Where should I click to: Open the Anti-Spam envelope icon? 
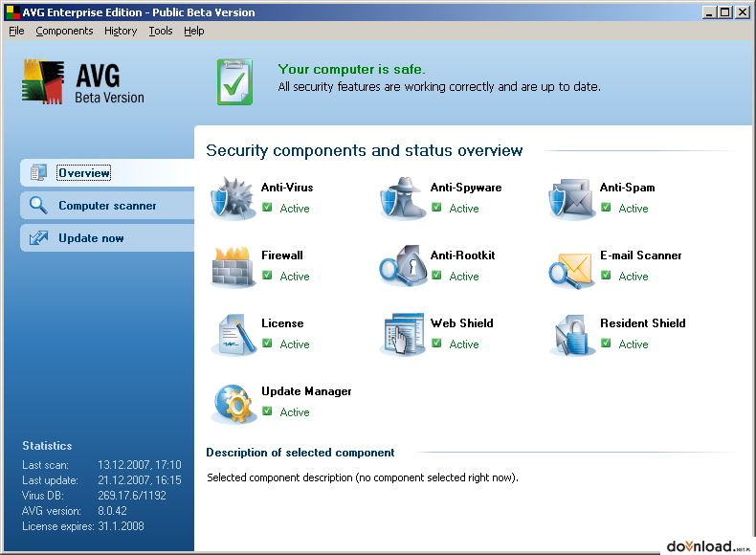click(572, 199)
